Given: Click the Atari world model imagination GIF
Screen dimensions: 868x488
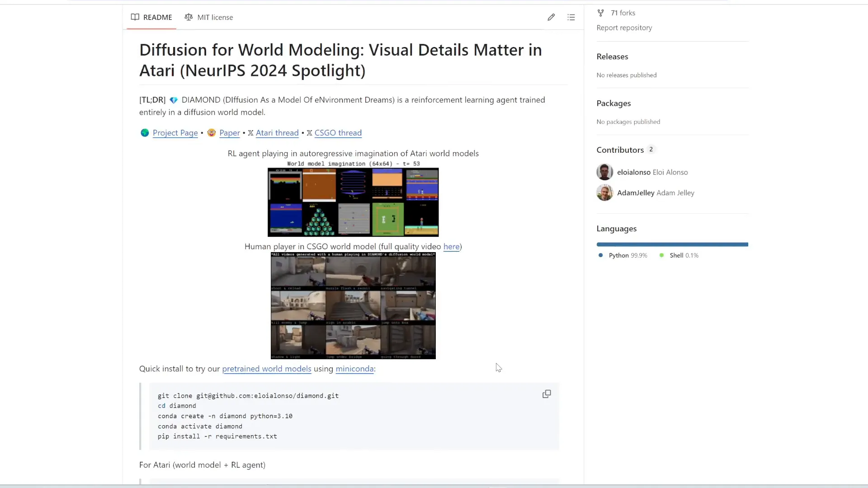Looking at the screenshot, I should [353, 202].
